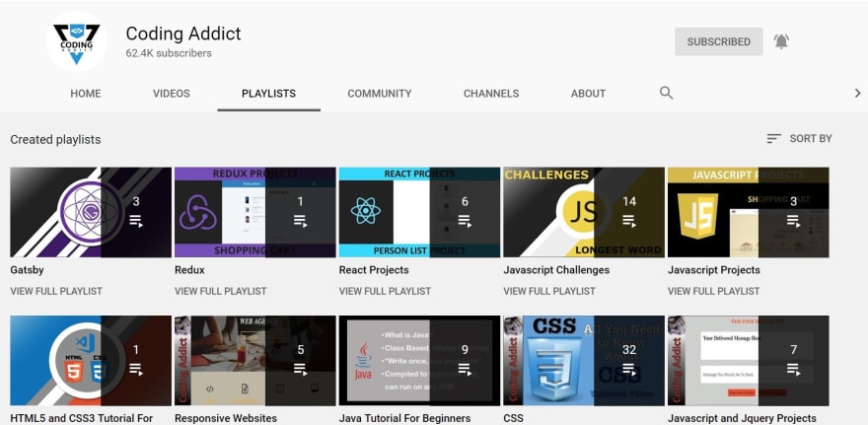Open the COMMUNITY tab
The height and width of the screenshot is (425, 868).
379,94
